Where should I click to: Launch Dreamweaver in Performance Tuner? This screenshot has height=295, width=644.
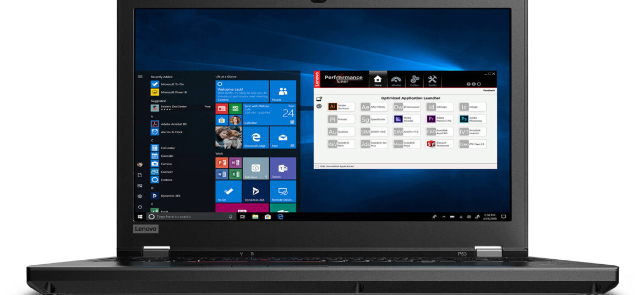click(407, 107)
